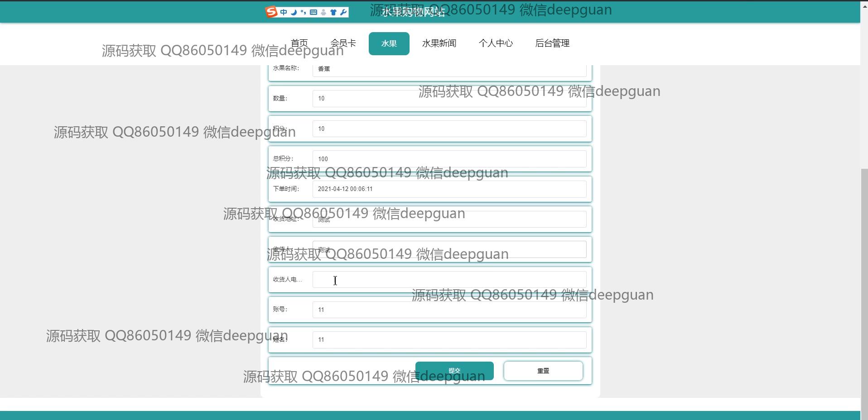The image size is (868, 420).
Task: Click the Sogou input method S logo
Action: (271, 12)
